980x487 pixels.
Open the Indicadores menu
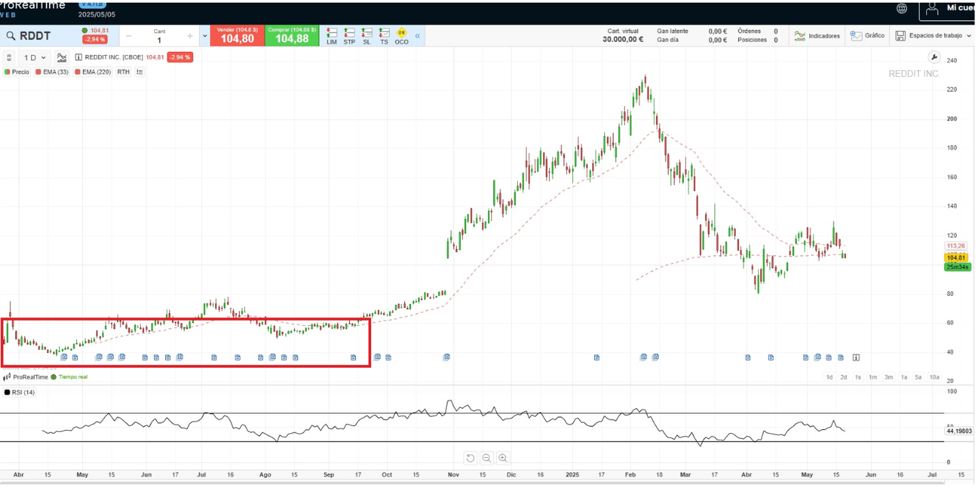coord(817,35)
